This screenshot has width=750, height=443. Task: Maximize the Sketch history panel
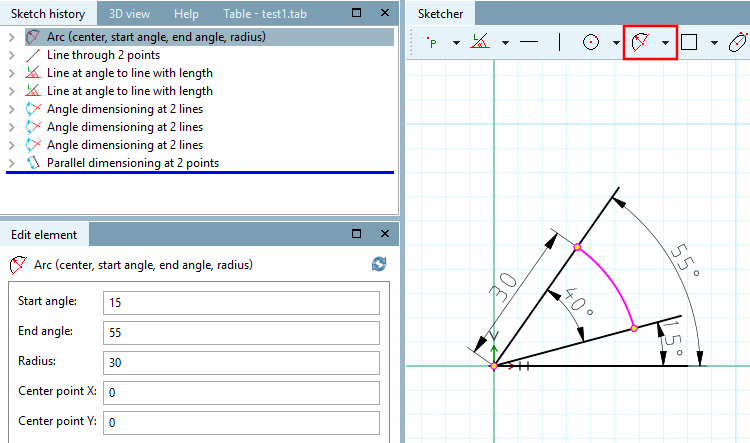click(x=356, y=13)
